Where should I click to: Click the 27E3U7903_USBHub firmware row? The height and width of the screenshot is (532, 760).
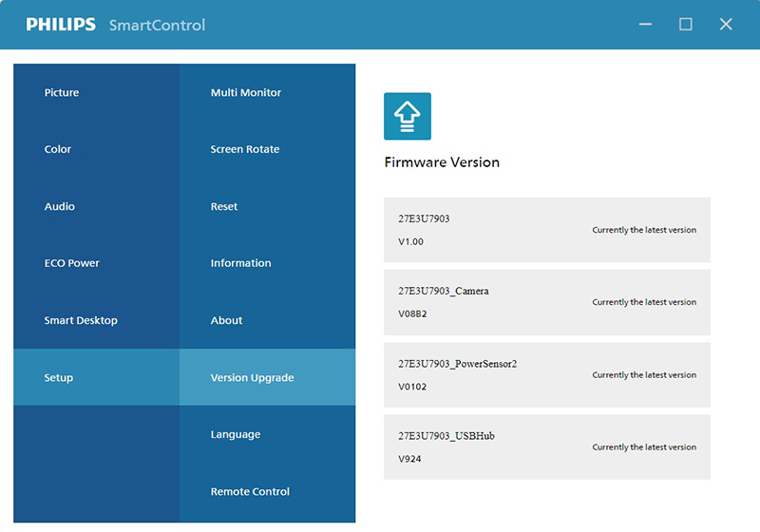(x=546, y=447)
